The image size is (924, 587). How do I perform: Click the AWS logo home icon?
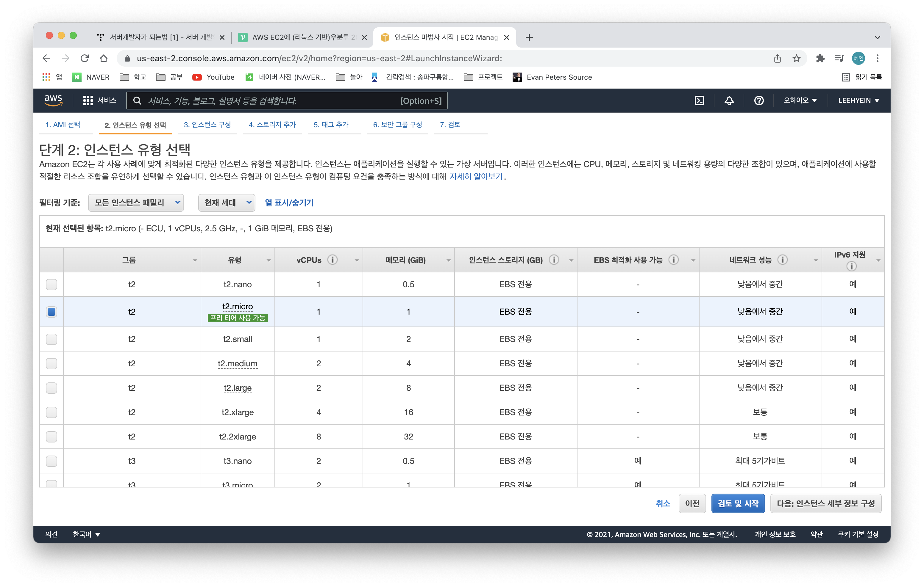[53, 100]
